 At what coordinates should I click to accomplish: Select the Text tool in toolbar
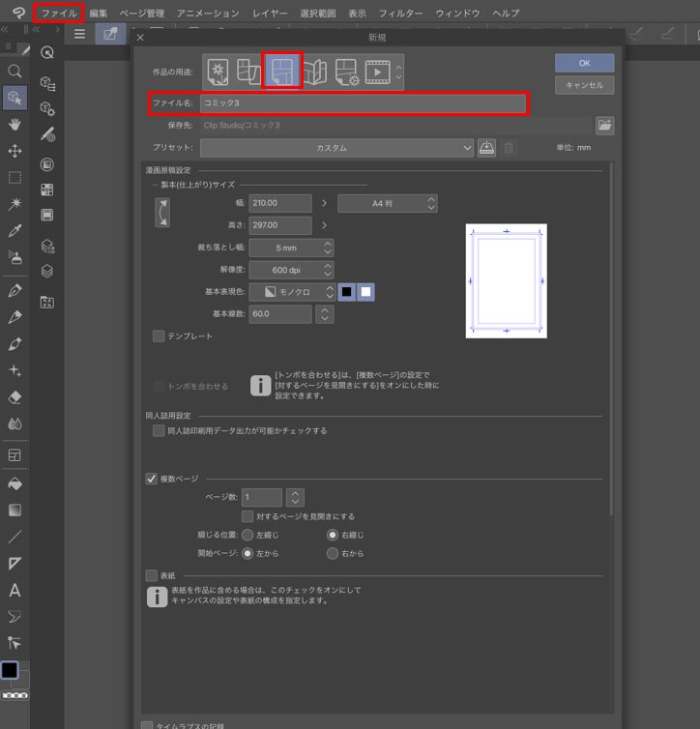coord(15,590)
